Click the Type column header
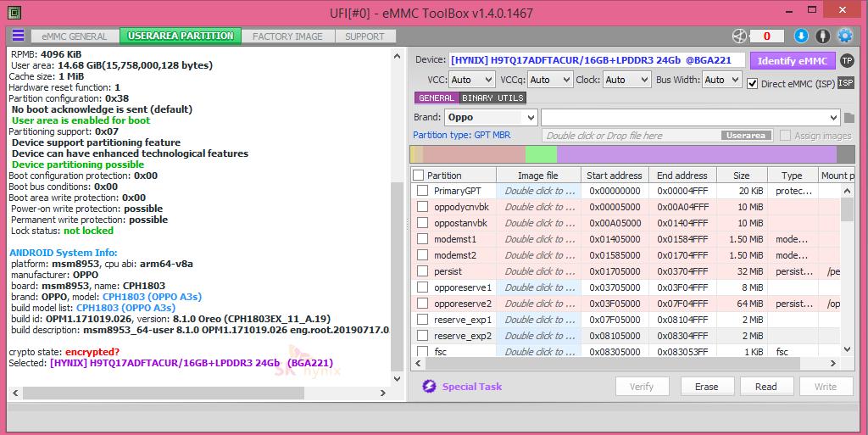 (793, 175)
